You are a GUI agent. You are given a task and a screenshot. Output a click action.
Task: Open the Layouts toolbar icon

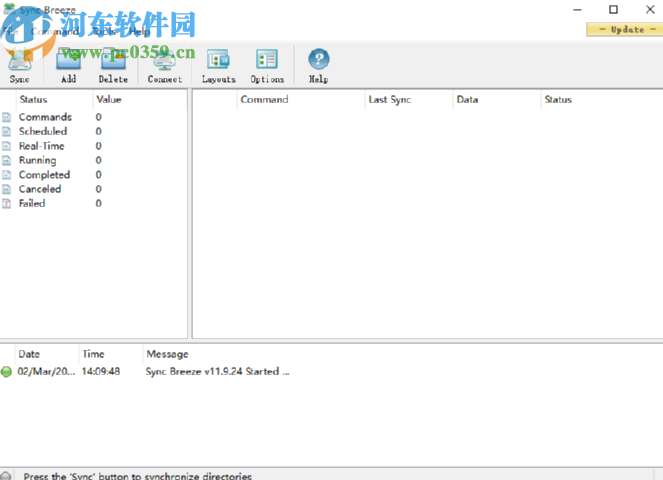(218, 66)
